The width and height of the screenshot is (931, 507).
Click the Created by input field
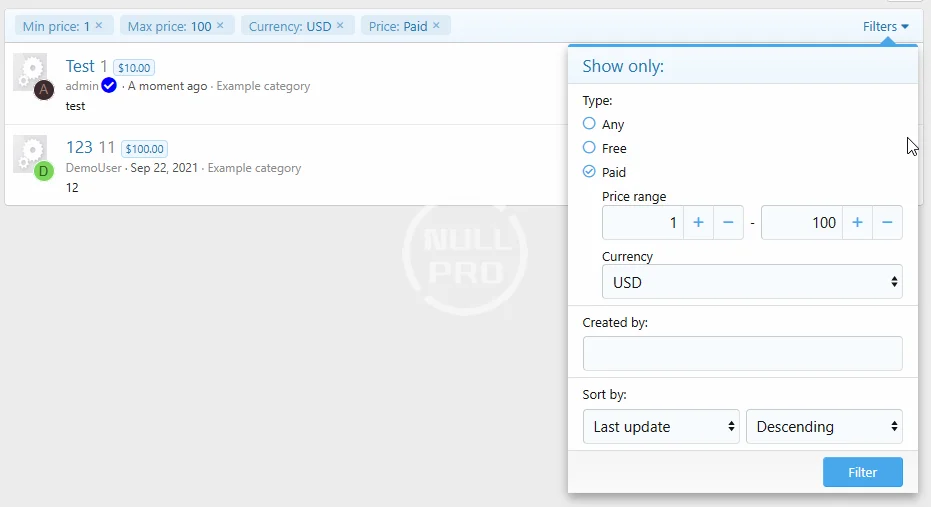pos(742,354)
